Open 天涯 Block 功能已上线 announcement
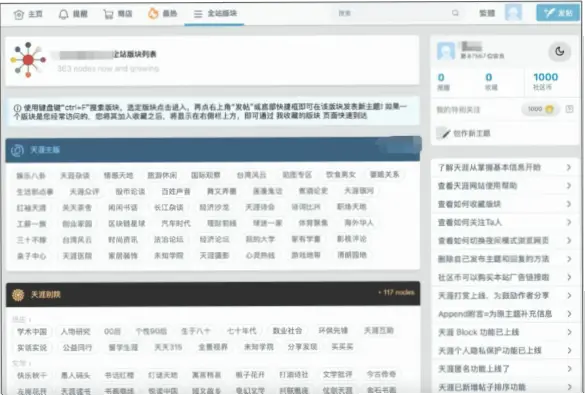Image resolution: width=585 pixels, height=396 pixels. (x=478, y=332)
